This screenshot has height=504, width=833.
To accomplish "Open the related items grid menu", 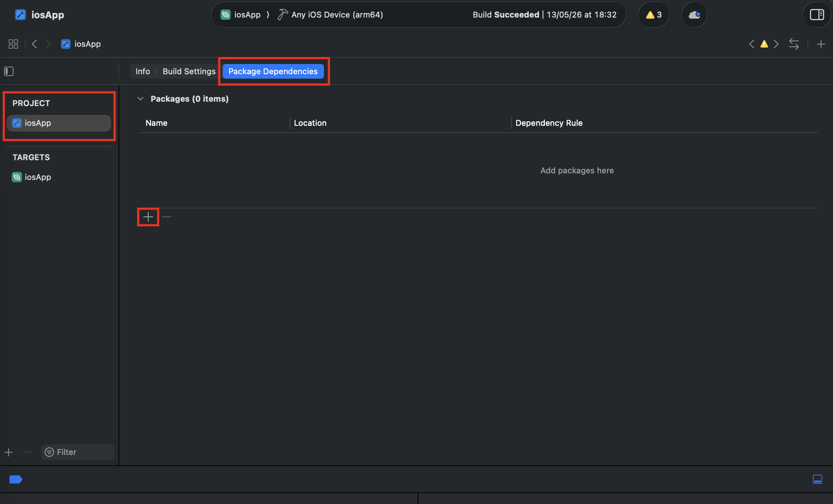I will 13,44.
